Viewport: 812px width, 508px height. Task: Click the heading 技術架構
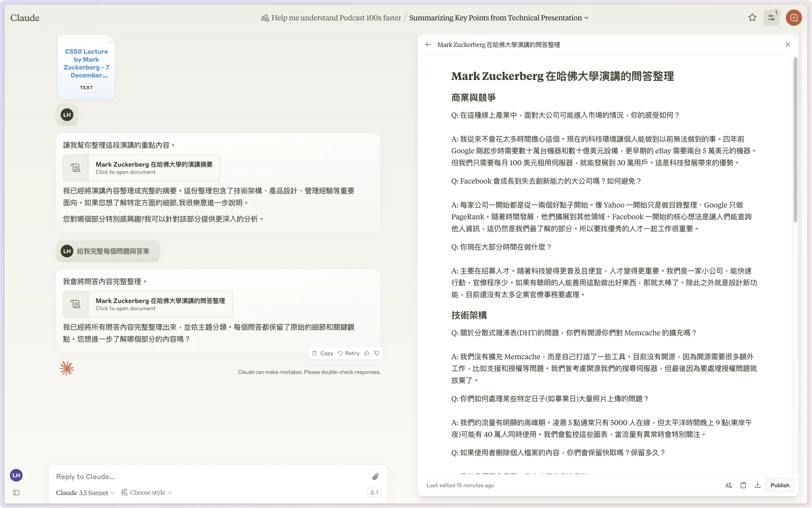pyautogui.click(x=469, y=315)
